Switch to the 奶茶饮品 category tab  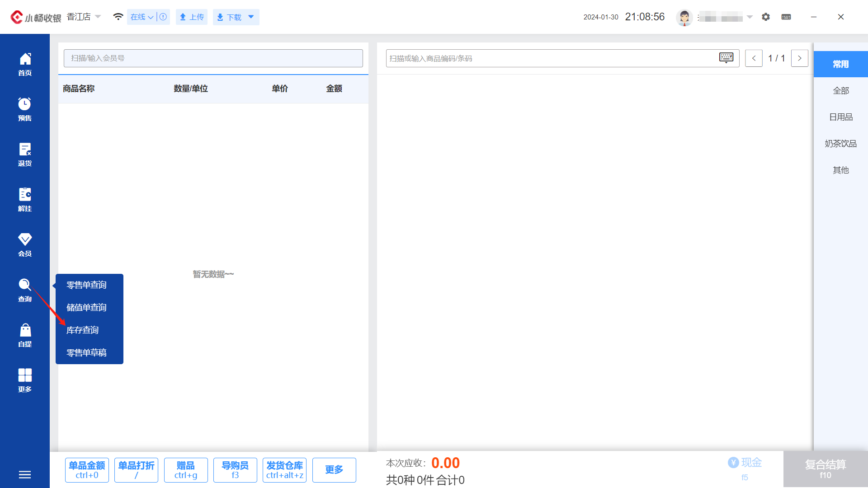point(840,143)
